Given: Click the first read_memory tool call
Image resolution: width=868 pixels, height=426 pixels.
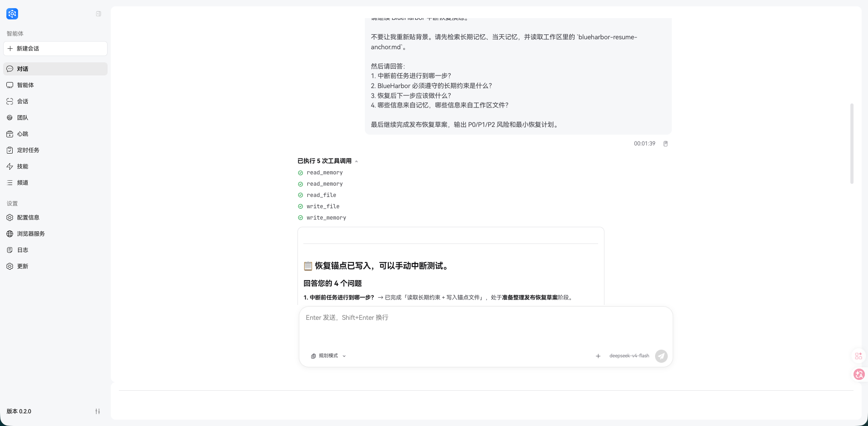Looking at the screenshot, I should point(325,173).
